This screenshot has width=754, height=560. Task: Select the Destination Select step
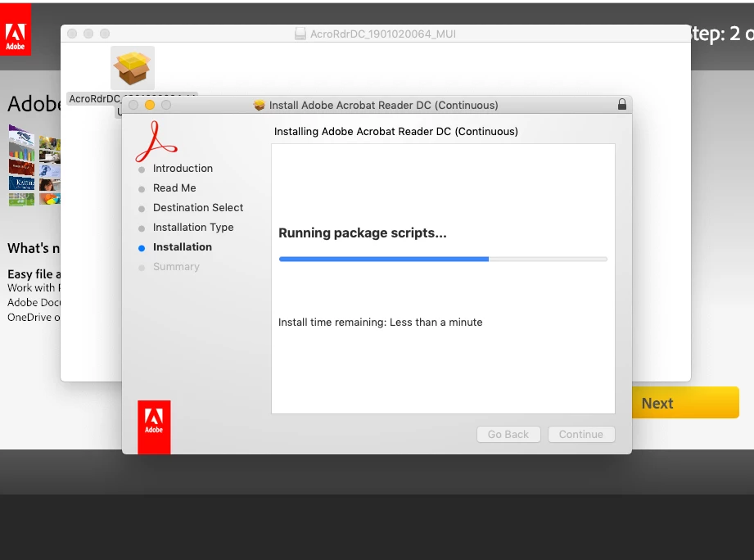click(x=198, y=208)
